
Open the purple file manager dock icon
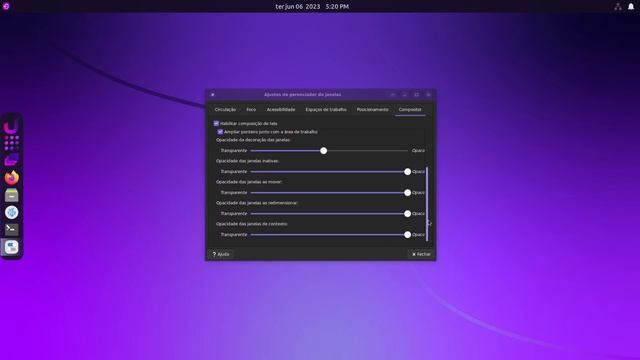click(11, 160)
